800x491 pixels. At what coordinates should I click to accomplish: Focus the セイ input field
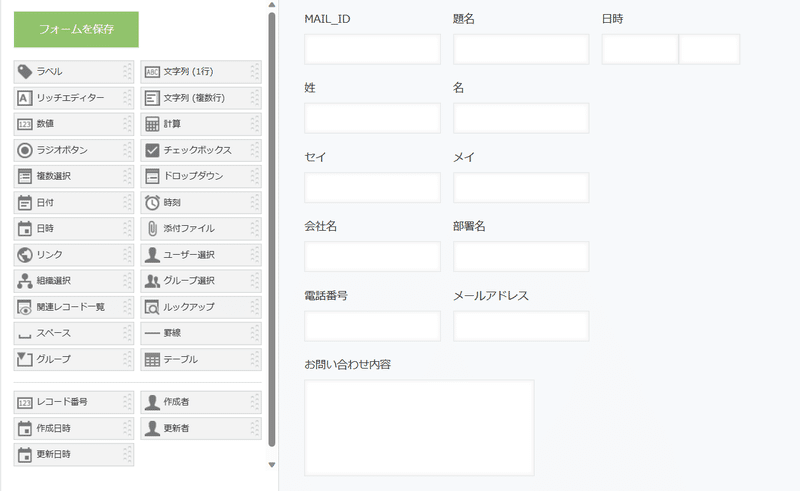tap(372, 187)
